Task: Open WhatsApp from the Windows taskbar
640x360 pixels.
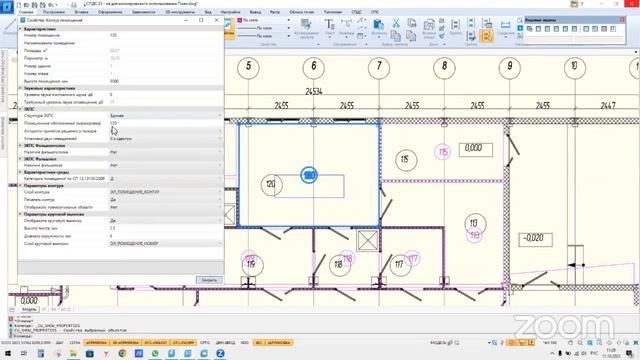Action: click(x=155, y=353)
